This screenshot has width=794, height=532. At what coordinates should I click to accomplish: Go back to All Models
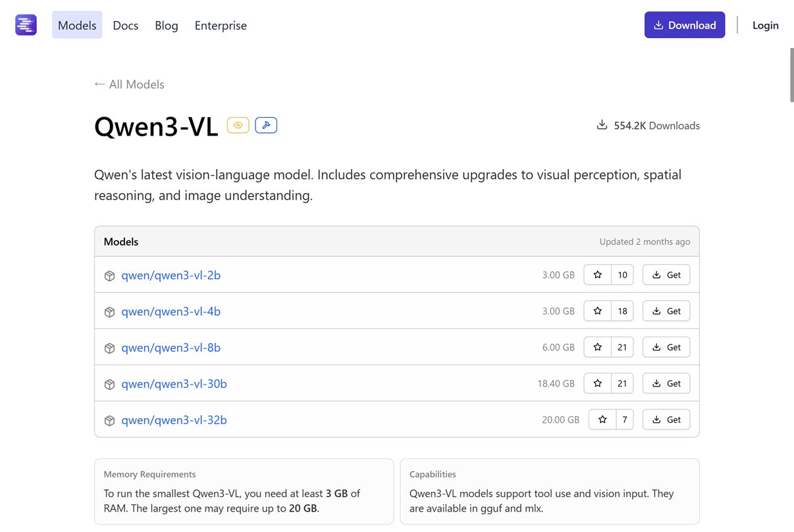[129, 84]
